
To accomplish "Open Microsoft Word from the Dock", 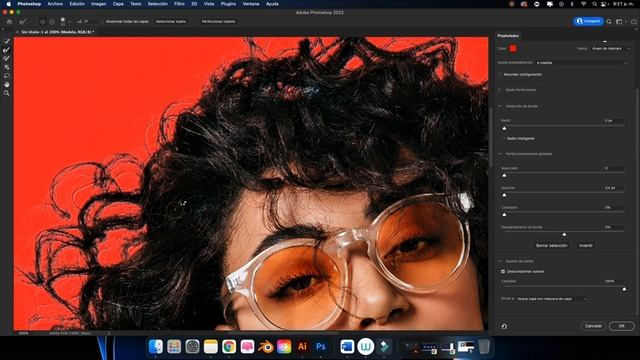I will click(347, 347).
